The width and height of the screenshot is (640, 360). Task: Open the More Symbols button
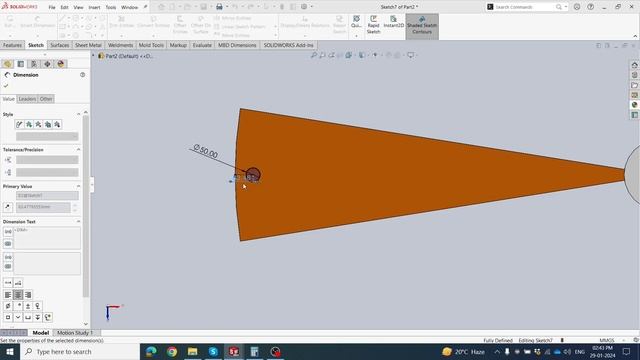[48, 317]
